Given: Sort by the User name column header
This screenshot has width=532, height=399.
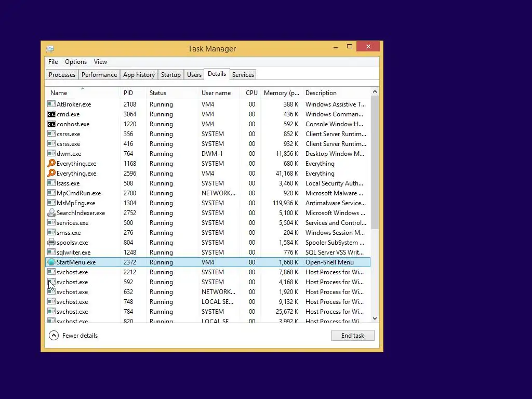Looking at the screenshot, I should tap(219, 92).
